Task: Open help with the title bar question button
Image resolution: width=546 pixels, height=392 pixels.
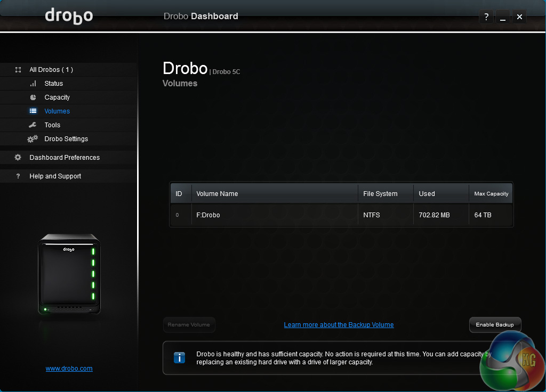Action: tap(486, 17)
